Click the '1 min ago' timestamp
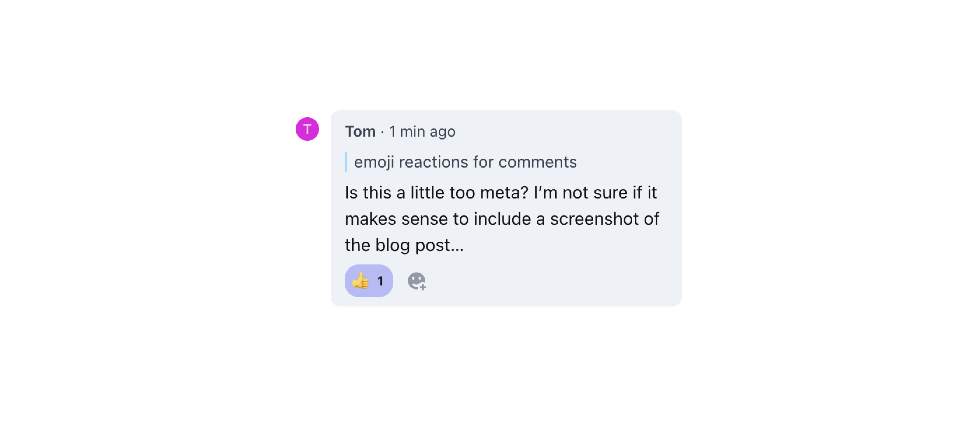Image resolution: width=980 pixels, height=432 pixels. 421,131
